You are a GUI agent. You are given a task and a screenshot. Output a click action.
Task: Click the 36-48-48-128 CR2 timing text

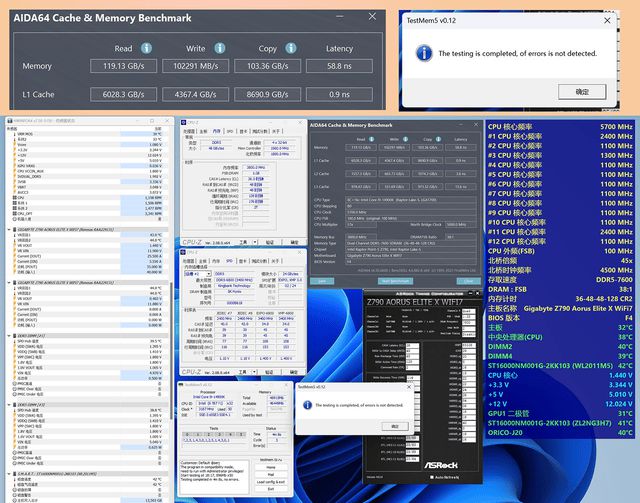[x=604, y=299]
